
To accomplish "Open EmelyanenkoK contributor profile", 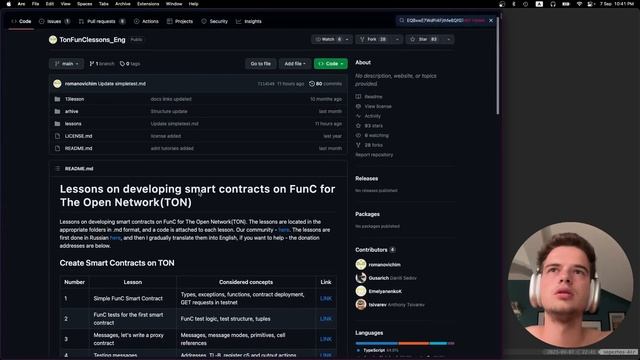I will pyautogui.click(x=385, y=291).
